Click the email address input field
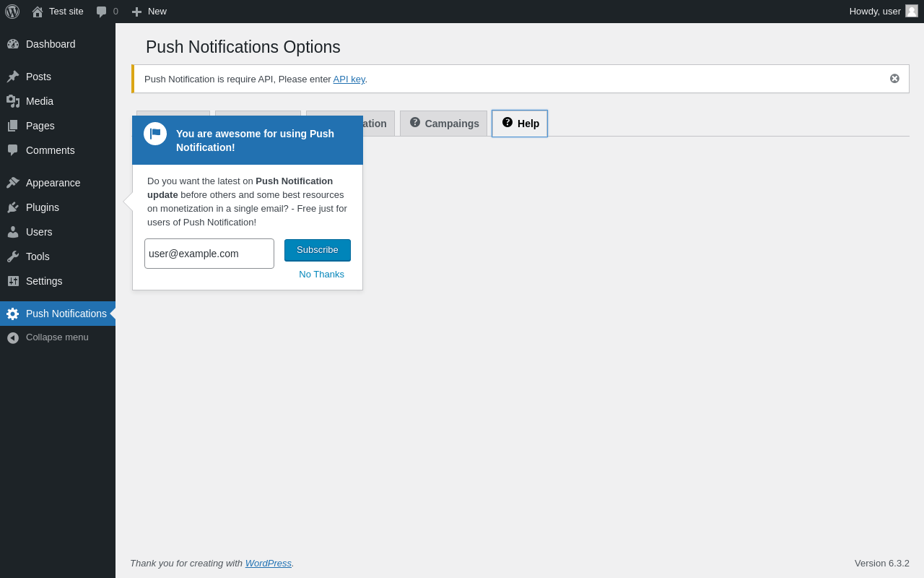The height and width of the screenshot is (578, 924). click(x=209, y=254)
